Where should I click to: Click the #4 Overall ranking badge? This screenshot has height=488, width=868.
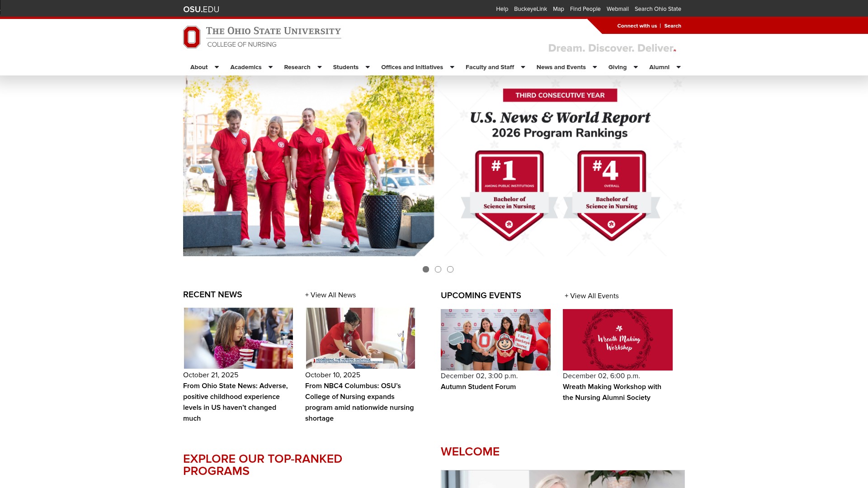click(x=612, y=195)
